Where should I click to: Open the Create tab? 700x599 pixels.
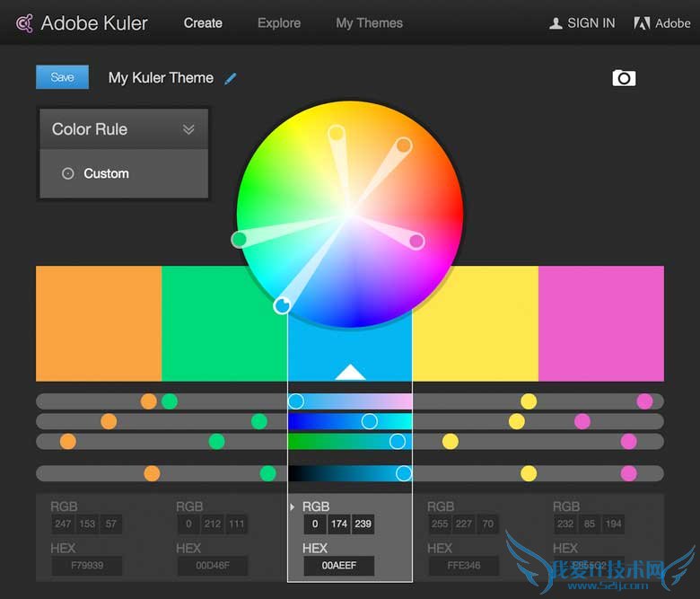[x=203, y=23]
